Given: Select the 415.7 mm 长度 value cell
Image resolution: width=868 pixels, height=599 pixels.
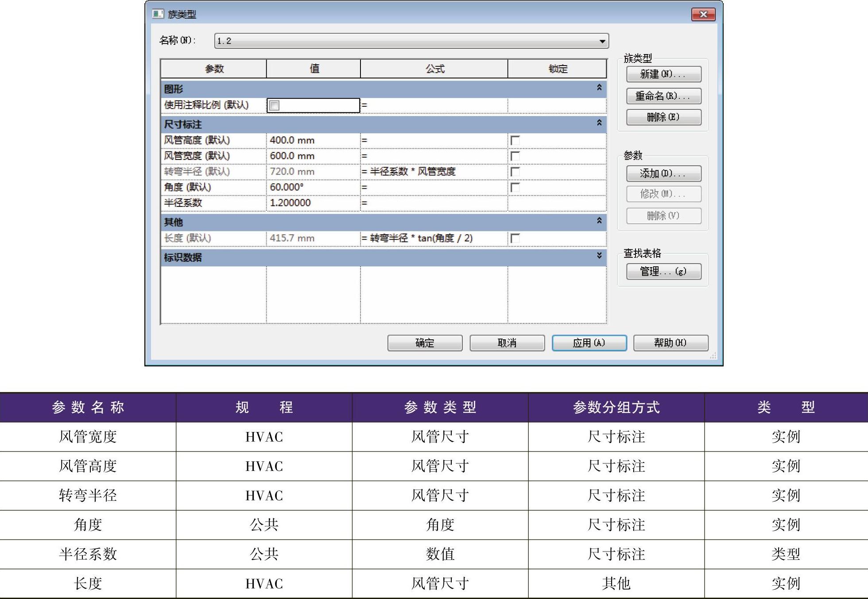Looking at the screenshot, I should (313, 238).
